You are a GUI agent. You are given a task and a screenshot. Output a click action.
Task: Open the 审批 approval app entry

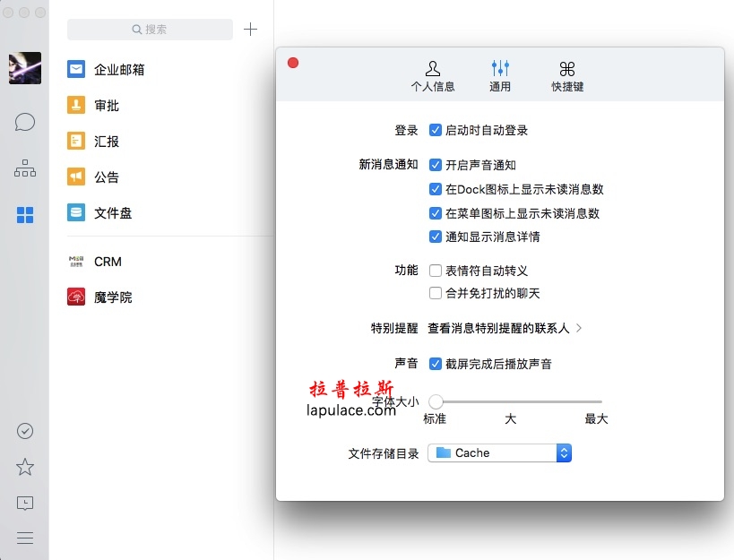(106, 105)
